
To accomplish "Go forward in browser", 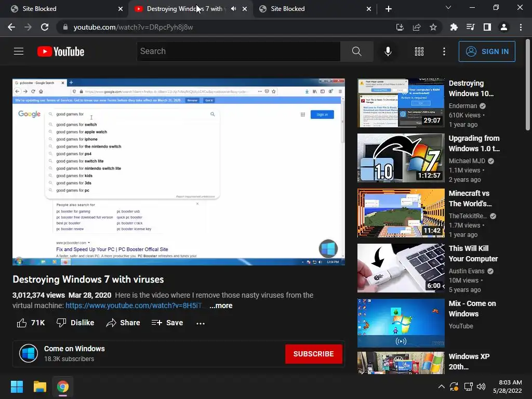I will [28, 27].
